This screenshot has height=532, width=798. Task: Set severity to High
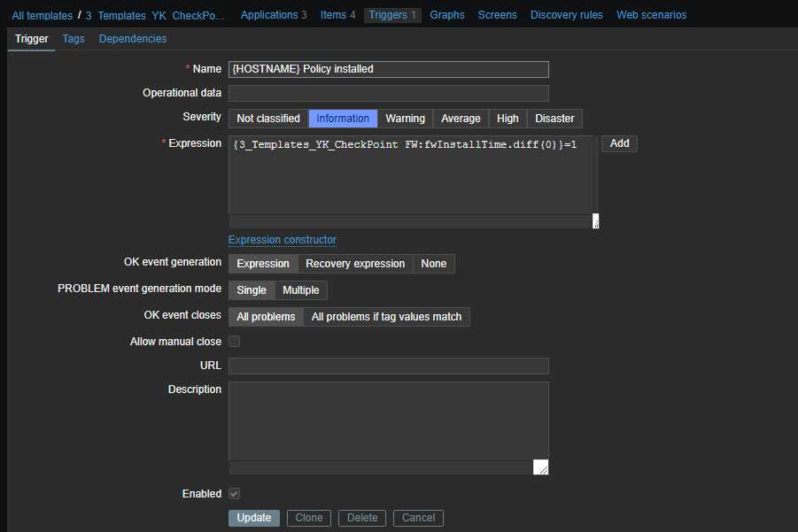coord(507,119)
